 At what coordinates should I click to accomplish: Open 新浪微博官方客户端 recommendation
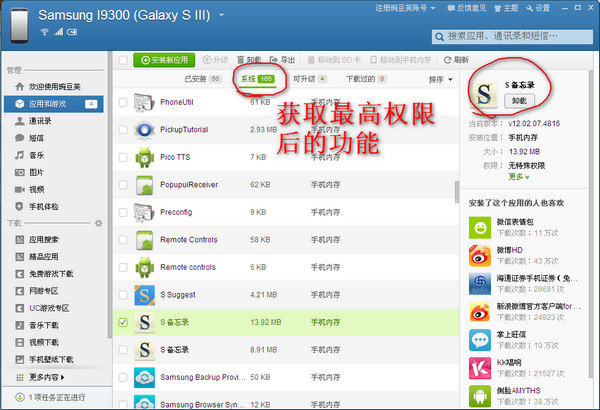(525, 312)
